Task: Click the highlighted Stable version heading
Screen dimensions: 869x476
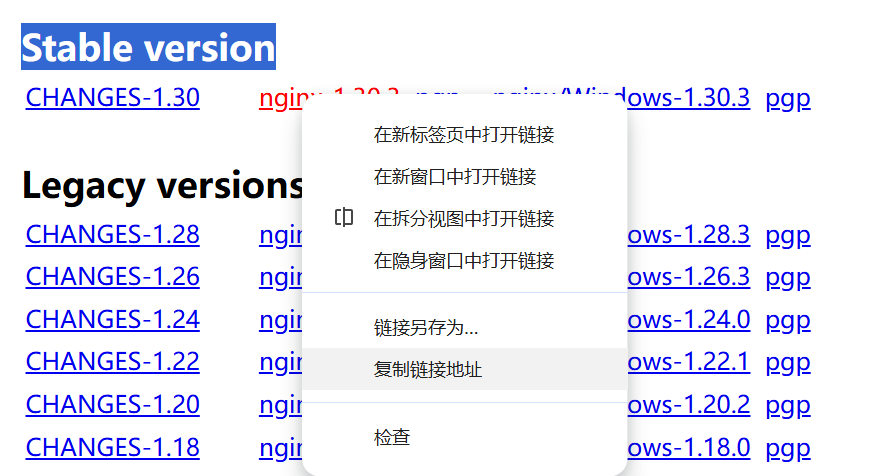Action: pos(149,47)
